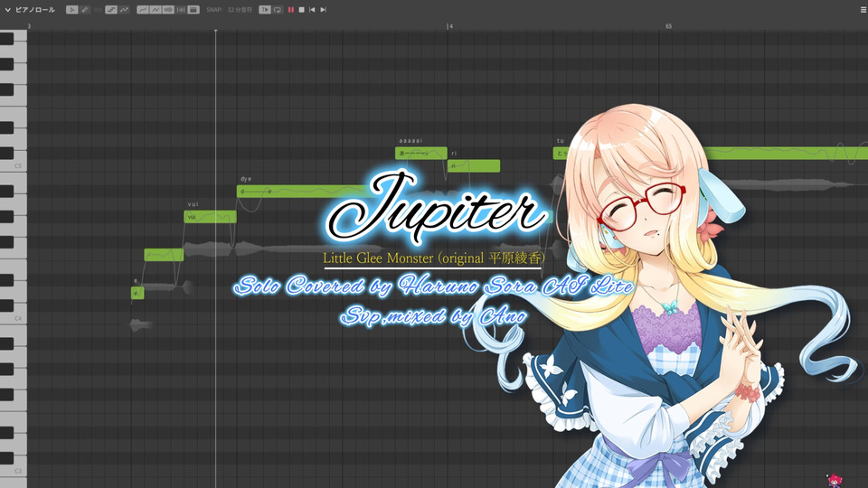
Task: Toggle loop playback button
Action: [278, 10]
